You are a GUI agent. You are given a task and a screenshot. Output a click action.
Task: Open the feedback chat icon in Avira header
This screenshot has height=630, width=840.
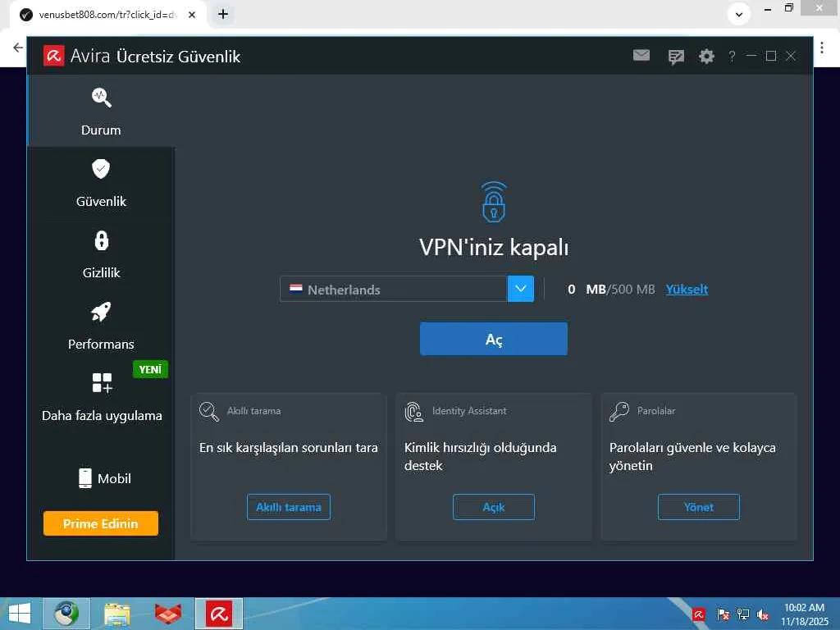(676, 57)
